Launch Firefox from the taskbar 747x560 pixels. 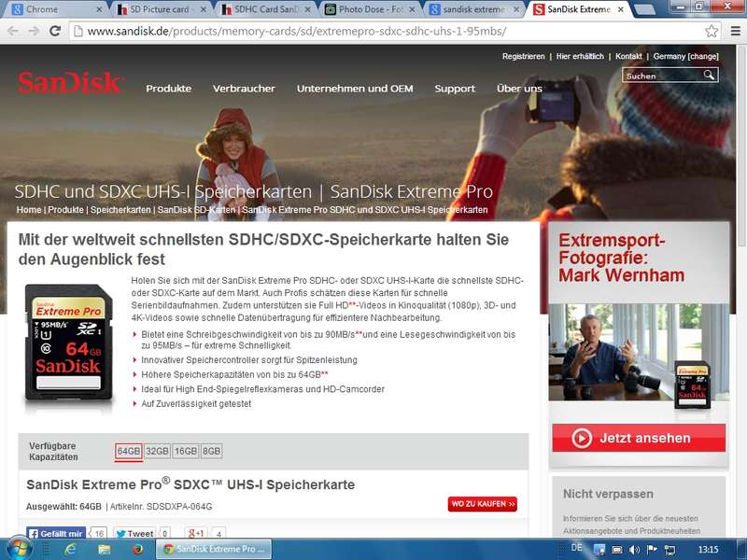click(137, 549)
